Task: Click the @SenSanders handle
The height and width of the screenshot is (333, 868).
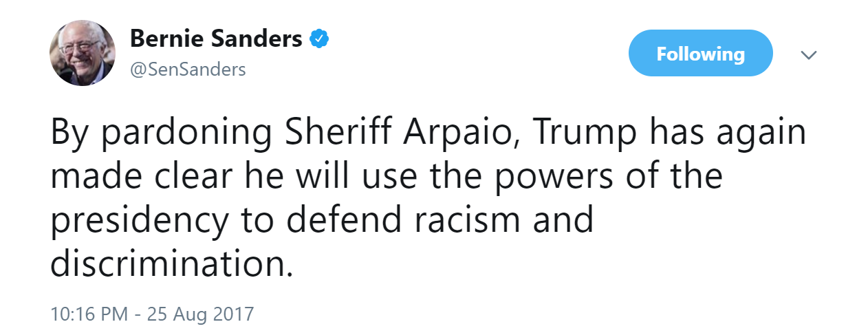Action: (188, 69)
